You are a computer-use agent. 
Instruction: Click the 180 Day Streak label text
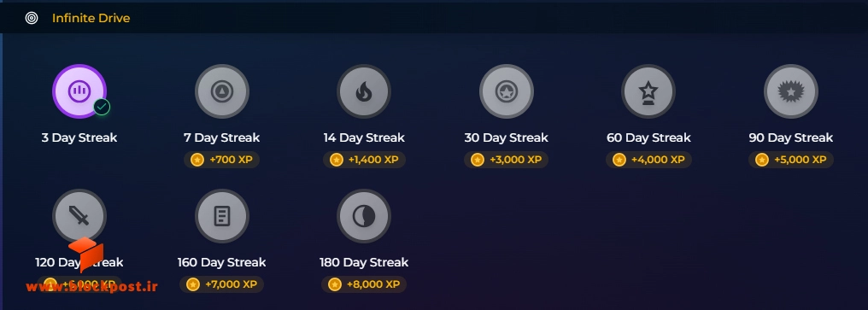(364, 262)
